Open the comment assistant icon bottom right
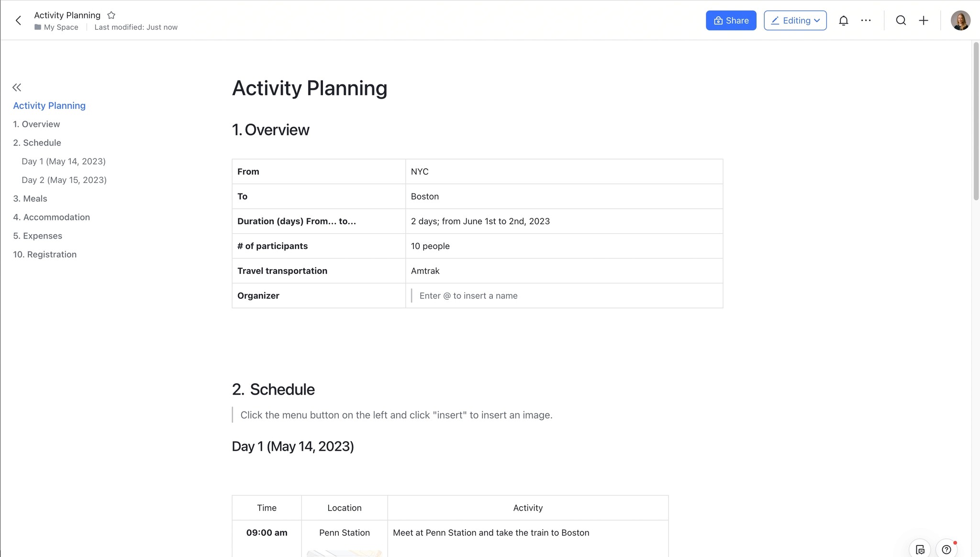 (x=920, y=549)
